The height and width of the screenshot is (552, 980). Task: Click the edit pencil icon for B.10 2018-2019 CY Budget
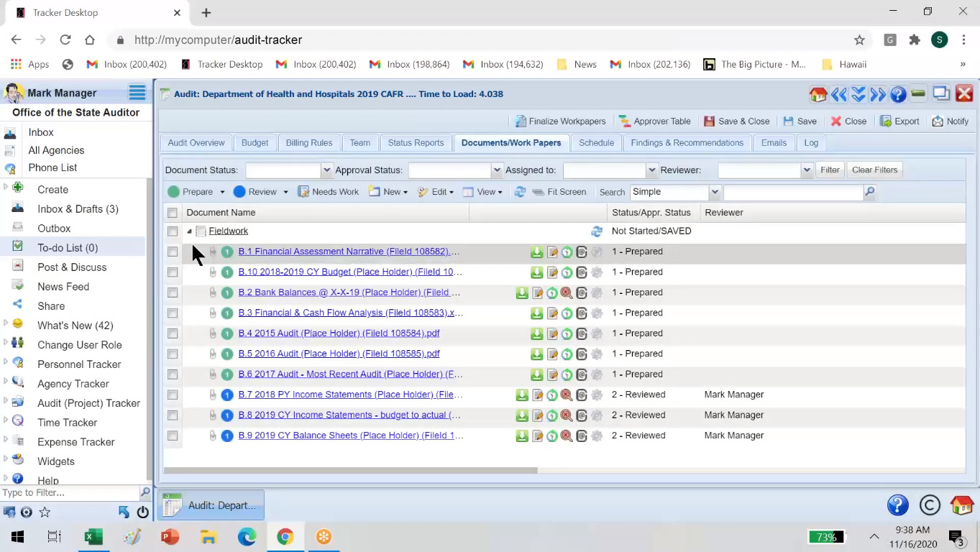click(x=552, y=272)
